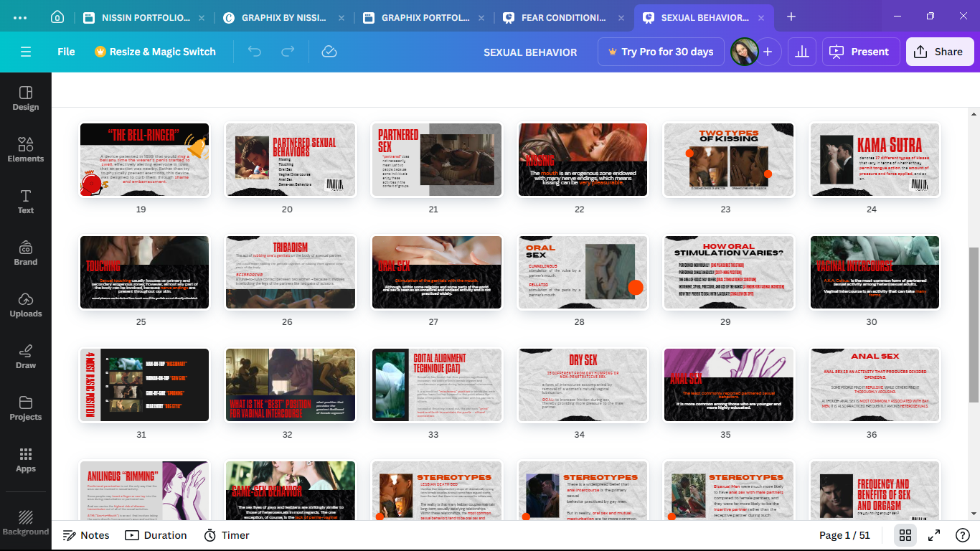Open the Apps panel
The image size is (980, 551).
tap(26, 460)
